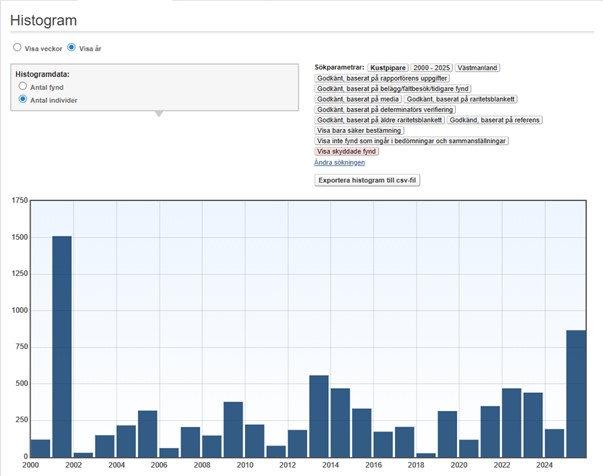The width and height of the screenshot is (603, 476).
Task: Choose Antal fynd as histogram data
Action: click(x=23, y=87)
